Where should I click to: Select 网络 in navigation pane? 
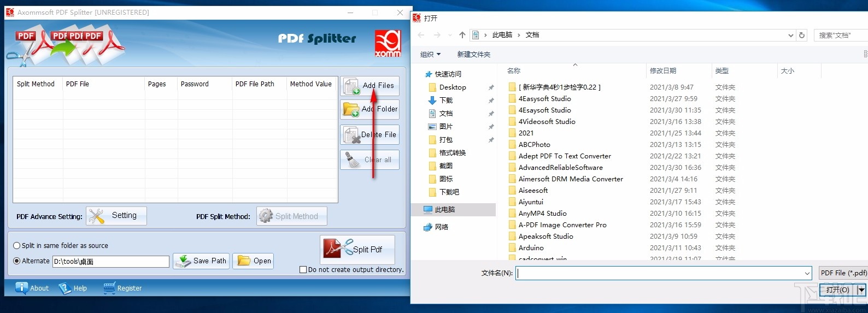[x=442, y=227]
